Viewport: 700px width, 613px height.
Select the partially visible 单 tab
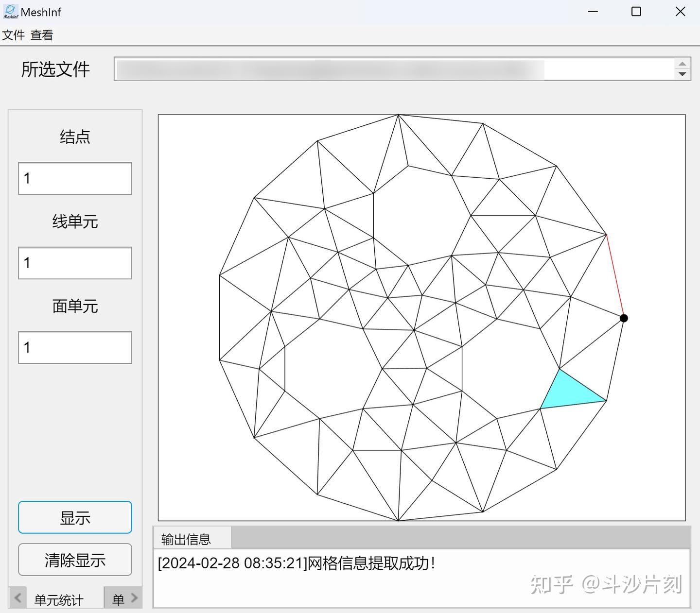tap(118, 600)
